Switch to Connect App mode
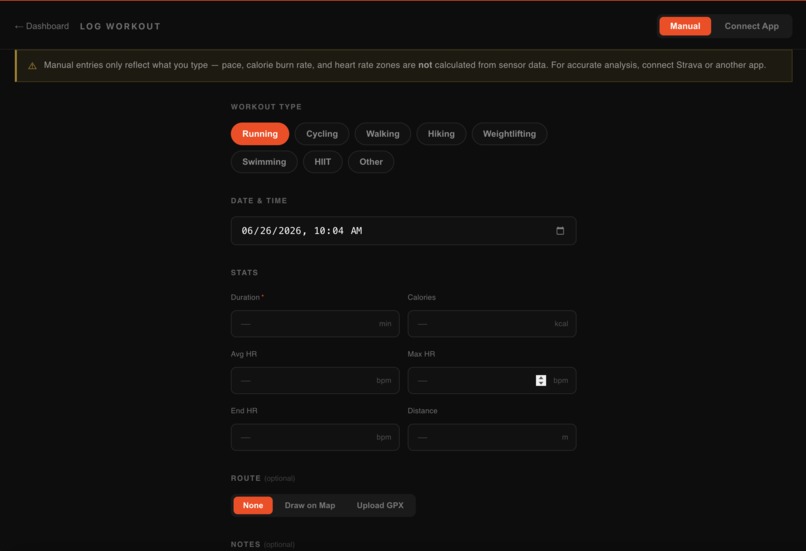The image size is (806, 551). pyautogui.click(x=751, y=26)
